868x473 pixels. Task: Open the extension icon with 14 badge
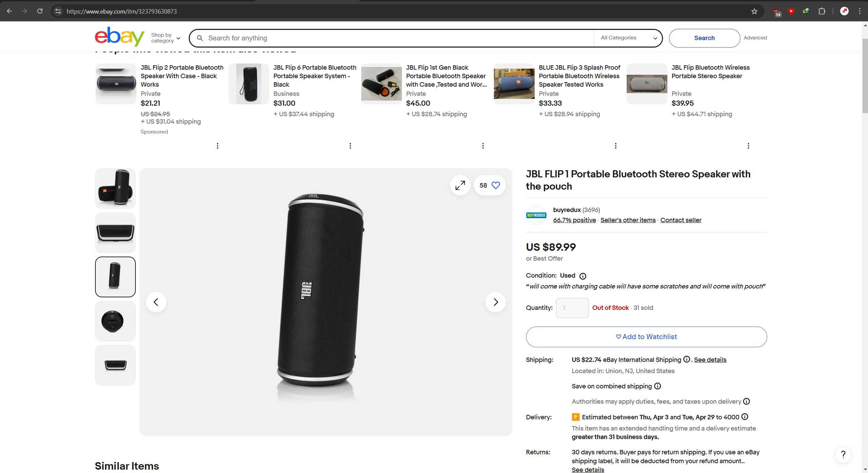click(x=776, y=12)
